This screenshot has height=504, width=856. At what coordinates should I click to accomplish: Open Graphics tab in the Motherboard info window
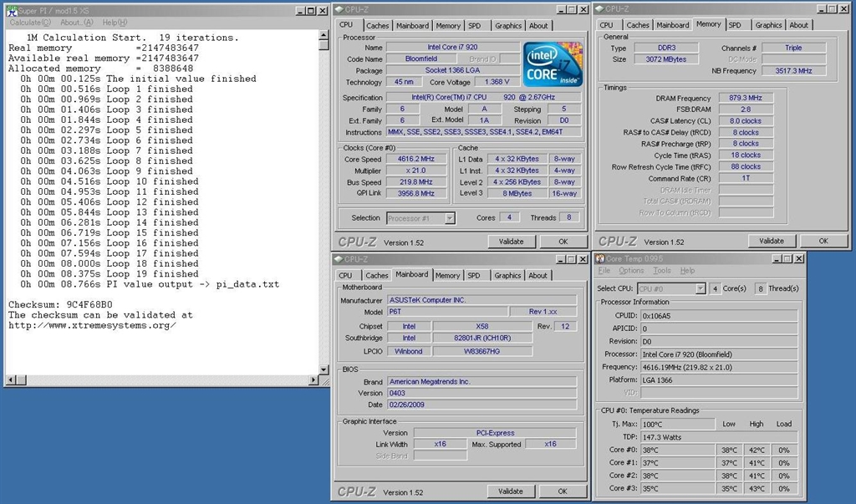pos(507,275)
